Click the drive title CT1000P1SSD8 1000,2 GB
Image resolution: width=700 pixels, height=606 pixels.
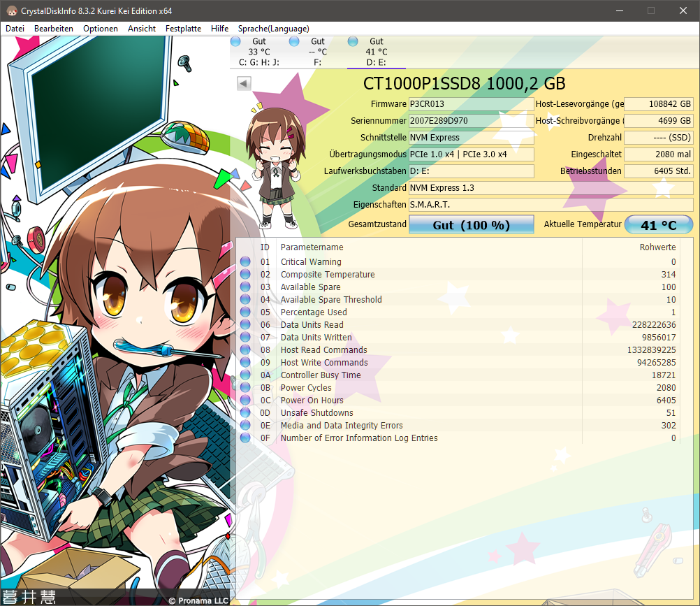(465, 83)
